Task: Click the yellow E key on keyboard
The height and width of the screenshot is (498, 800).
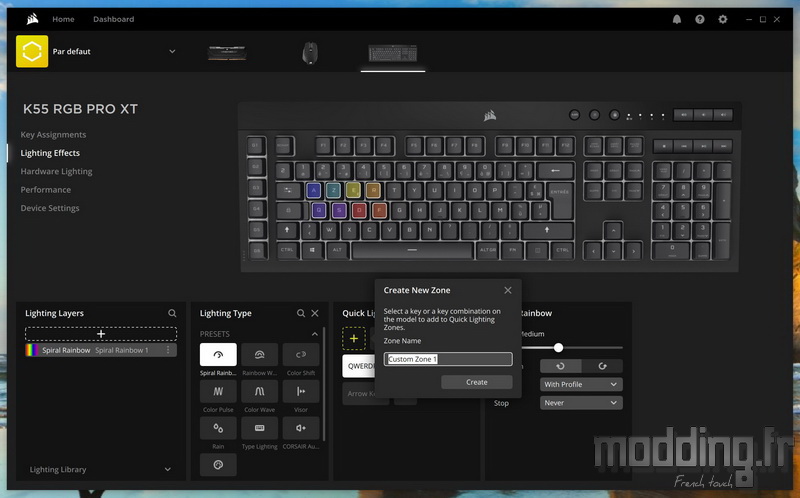Action: (x=353, y=190)
